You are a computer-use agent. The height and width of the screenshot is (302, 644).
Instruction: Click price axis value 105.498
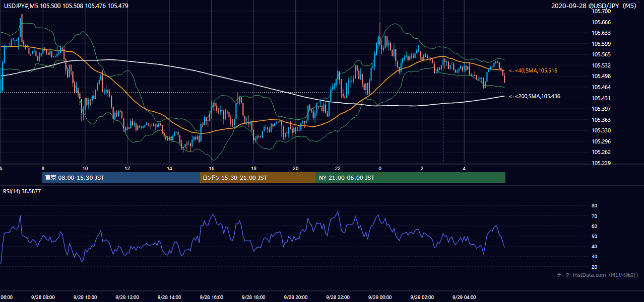tap(601, 77)
